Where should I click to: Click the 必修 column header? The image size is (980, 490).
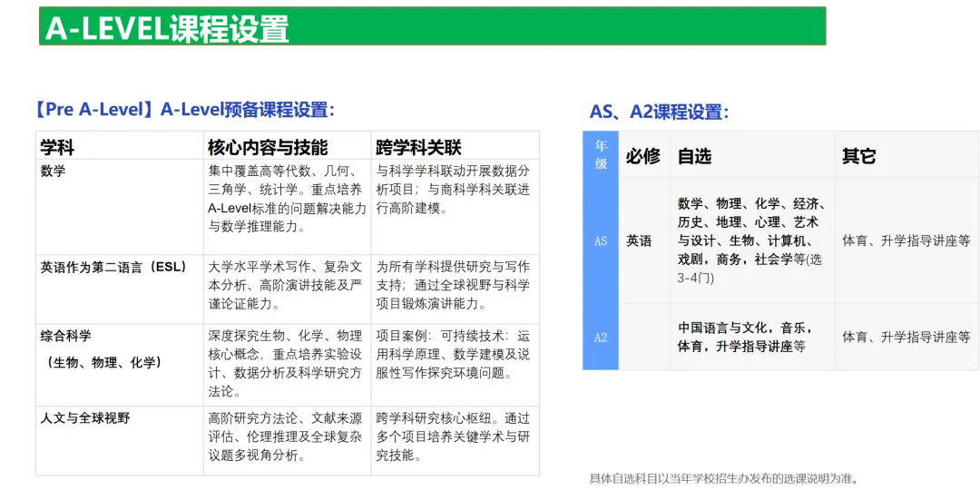tap(643, 156)
